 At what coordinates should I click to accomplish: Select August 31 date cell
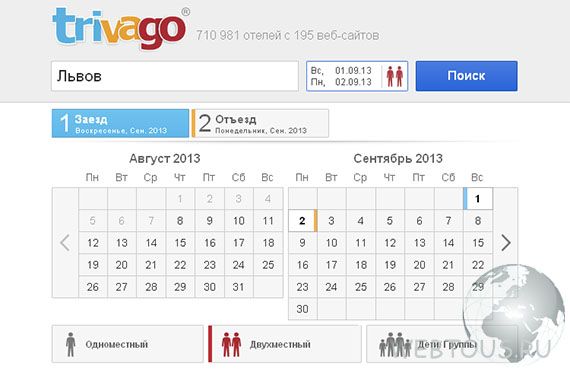(239, 287)
